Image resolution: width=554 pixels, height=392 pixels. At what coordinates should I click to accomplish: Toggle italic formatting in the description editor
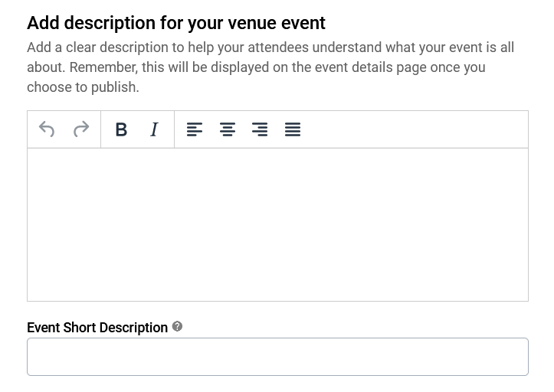(x=154, y=129)
